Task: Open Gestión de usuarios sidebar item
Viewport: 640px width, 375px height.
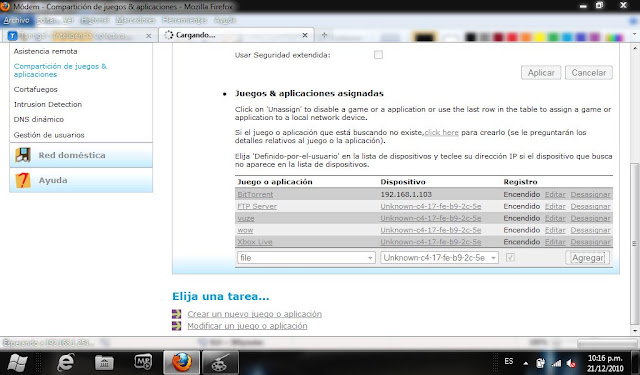Action: point(49,135)
